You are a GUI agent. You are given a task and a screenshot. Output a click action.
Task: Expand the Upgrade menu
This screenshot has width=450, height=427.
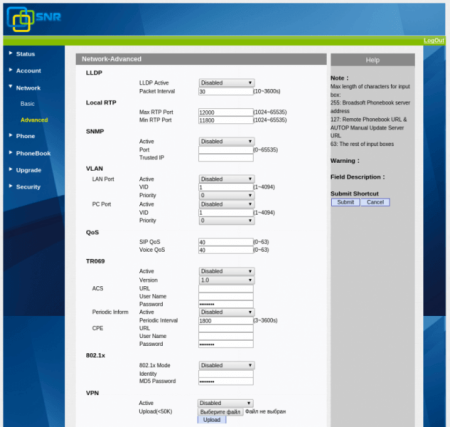[28, 170]
